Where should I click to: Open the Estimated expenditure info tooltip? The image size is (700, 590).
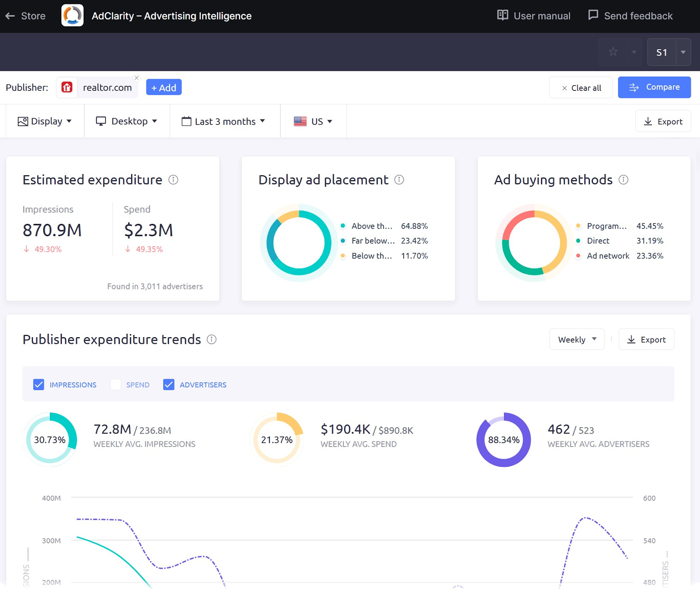[174, 180]
